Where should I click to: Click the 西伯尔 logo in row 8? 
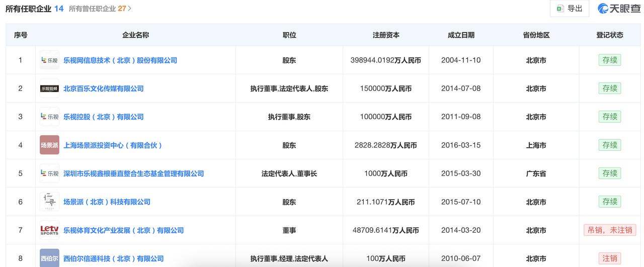click(x=49, y=258)
